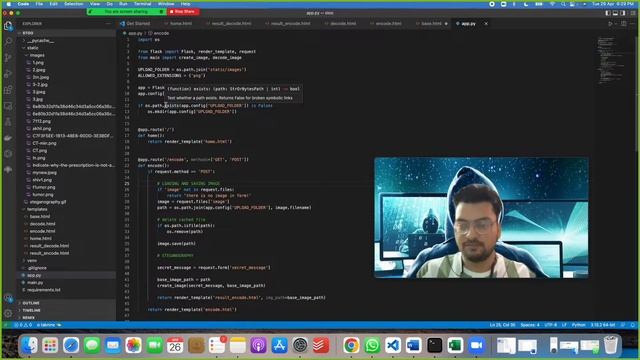Open the Run and Debug view
This screenshot has width=640, height=360.
click(x=8, y=74)
